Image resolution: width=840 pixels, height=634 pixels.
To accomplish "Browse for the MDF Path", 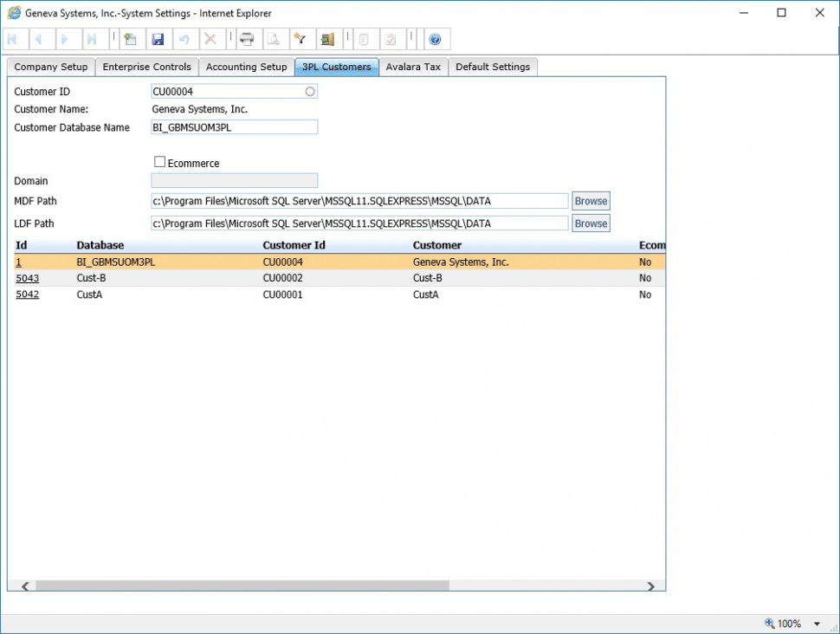I will (x=590, y=200).
